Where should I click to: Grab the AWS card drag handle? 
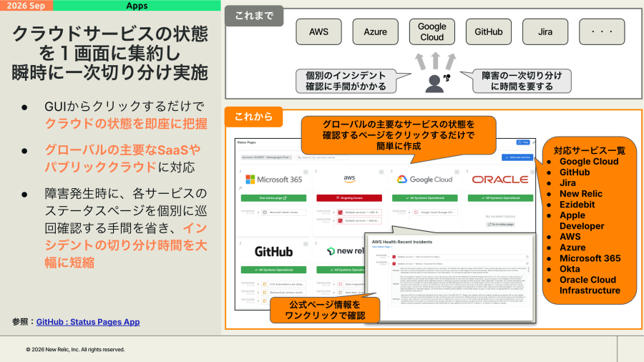(316, 171)
